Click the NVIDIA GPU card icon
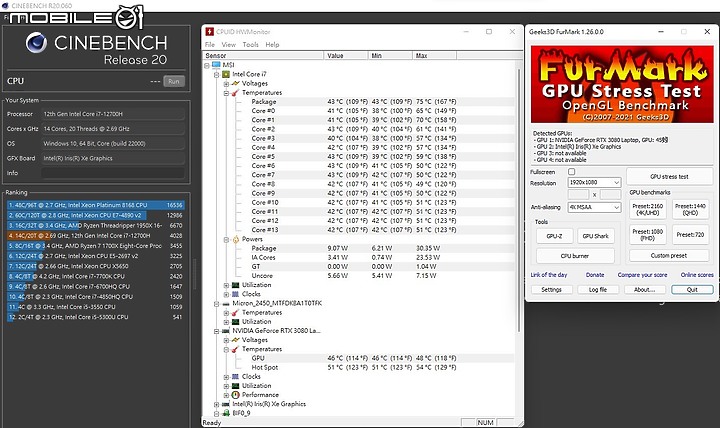Viewport: 720px width, 428px height. click(226, 331)
